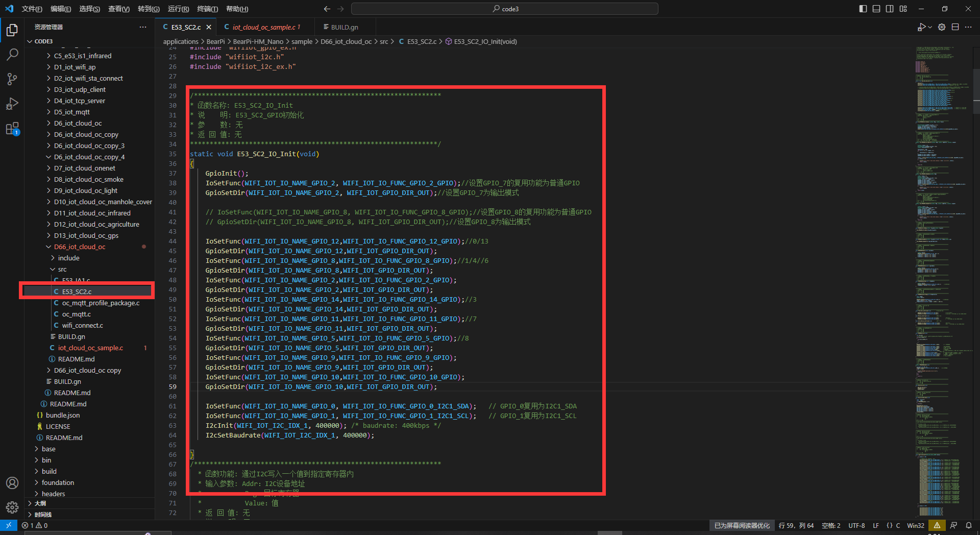The width and height of the screenshot is (980, 535).
Task: Open editor More Actions ellipsis
Action: (968, 27)
